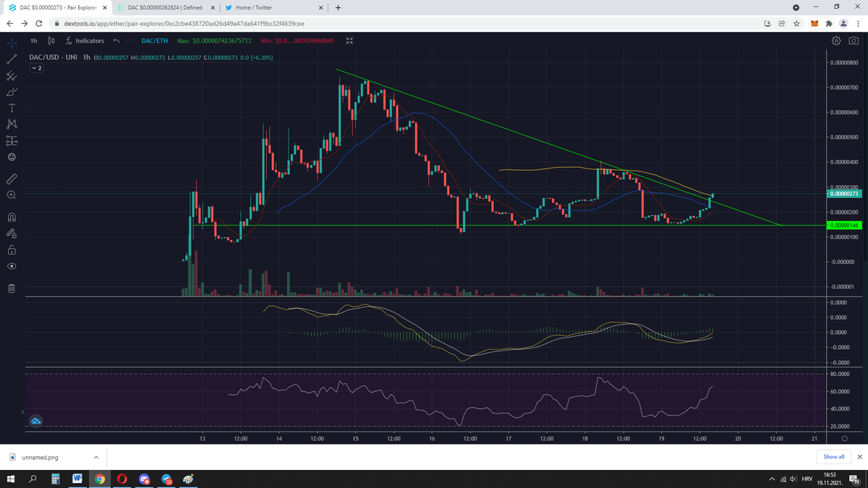
Task: Select the brush drawing tool
Action: tap(12, 92)
